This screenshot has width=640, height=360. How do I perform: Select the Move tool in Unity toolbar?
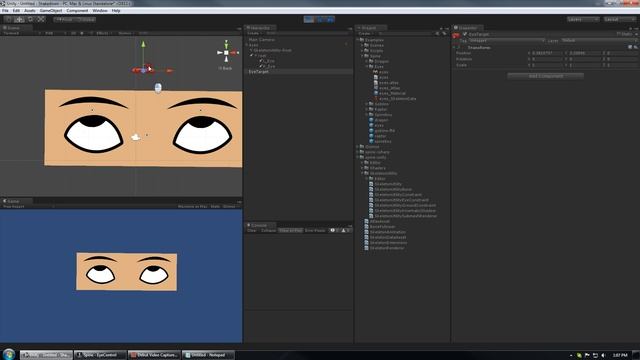click(19, 19)
